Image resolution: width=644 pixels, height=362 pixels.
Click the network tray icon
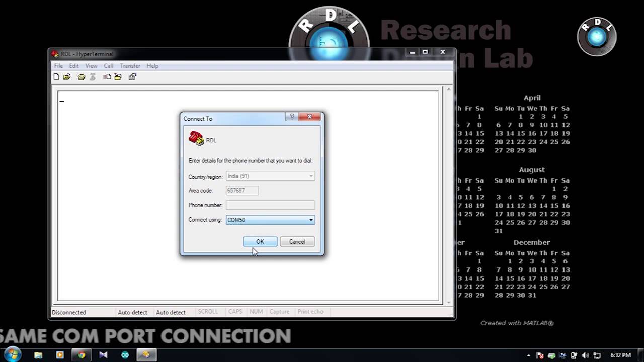pyautogui.click(x=597, y=355)
